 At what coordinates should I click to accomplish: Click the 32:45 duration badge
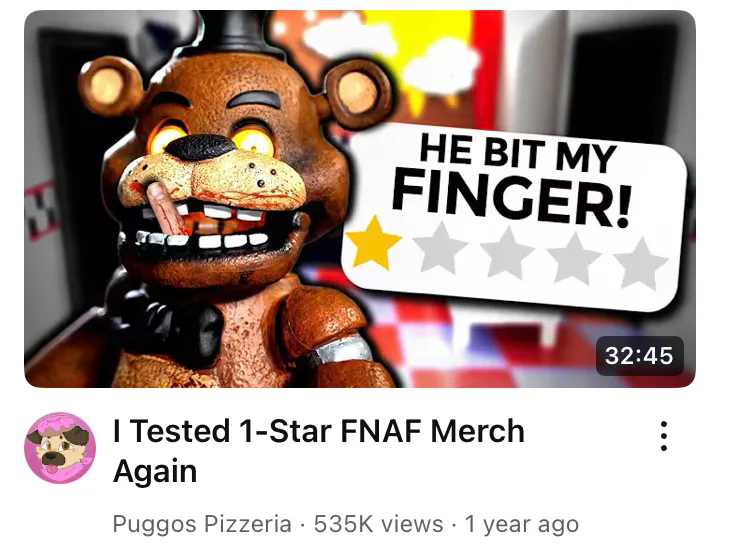(639, 356)
